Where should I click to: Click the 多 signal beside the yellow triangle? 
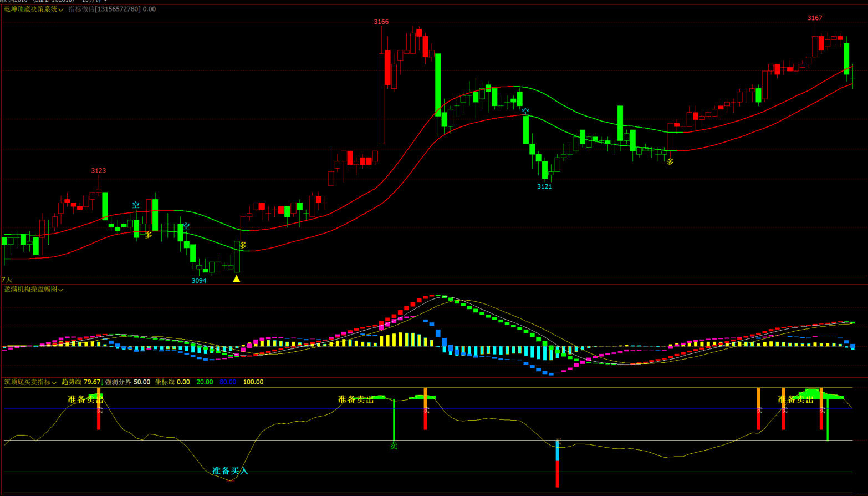pos(243,245)
